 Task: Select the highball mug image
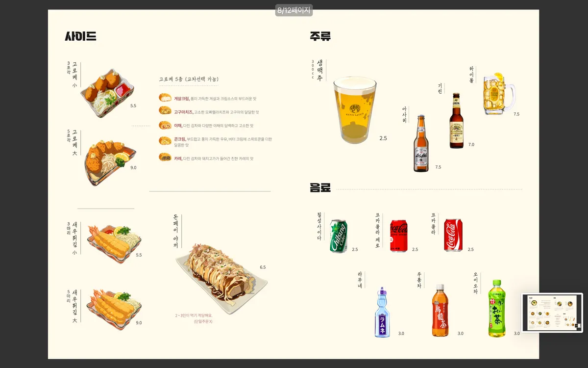(499, 94)
